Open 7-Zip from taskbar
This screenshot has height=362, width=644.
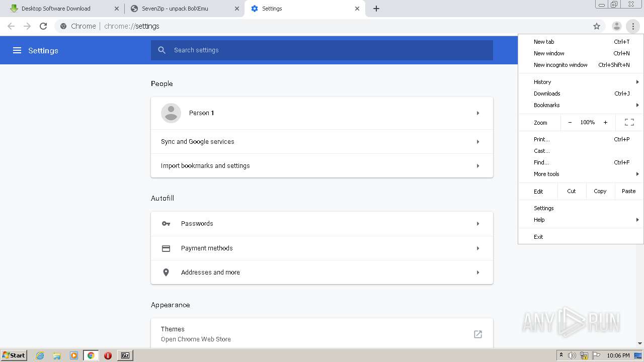125,355
